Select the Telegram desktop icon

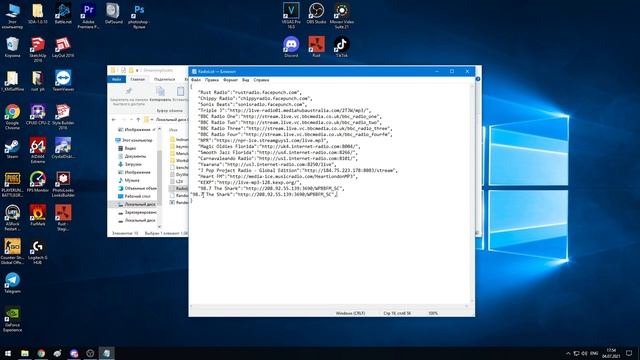pos(12,283)
